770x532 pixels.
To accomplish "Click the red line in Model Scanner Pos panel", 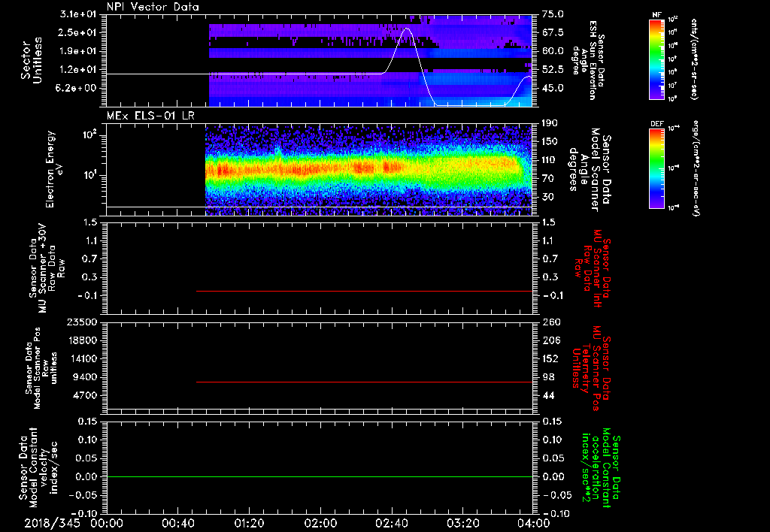I will pos(365,382).
